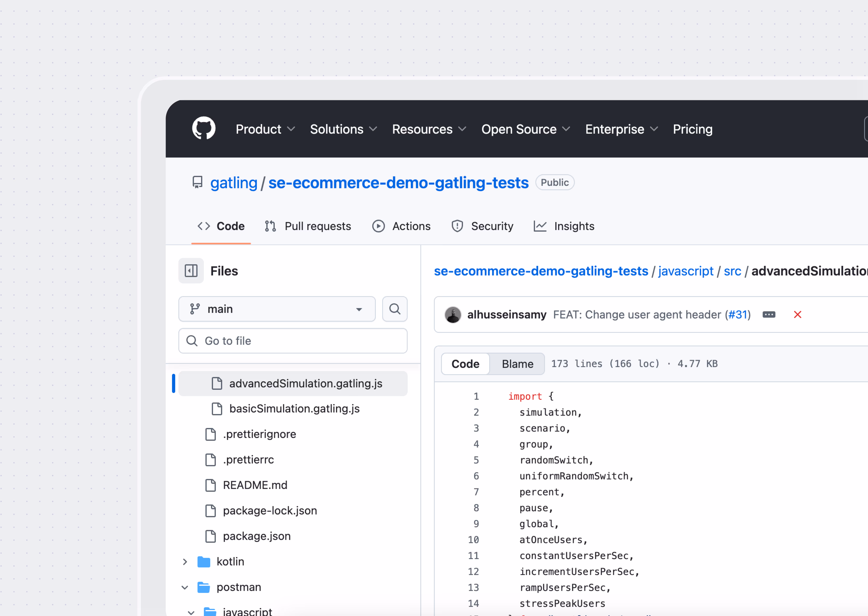This screenshot has width=868, height=616.
Task: Click alhusseinsamy's avatar picture
Action: click(x=453, y=315)
